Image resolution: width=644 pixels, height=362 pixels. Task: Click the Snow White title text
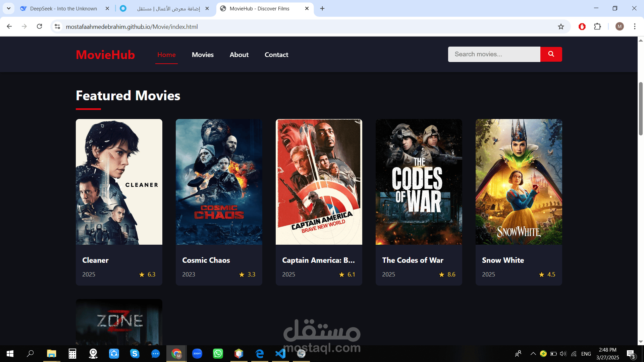coord(503,260)
